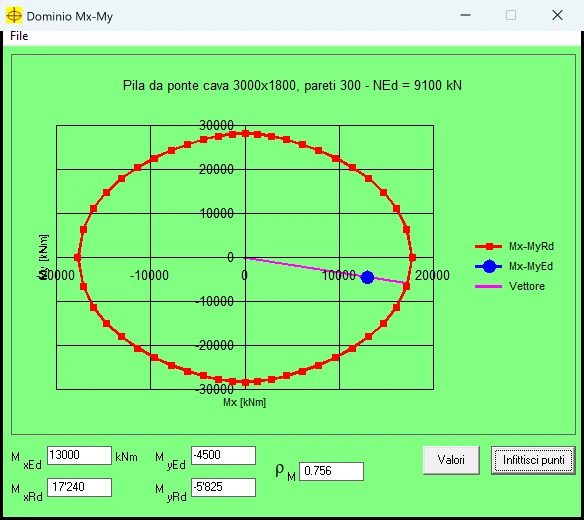Click the Infittisci punti button

[x=533, y=460]
